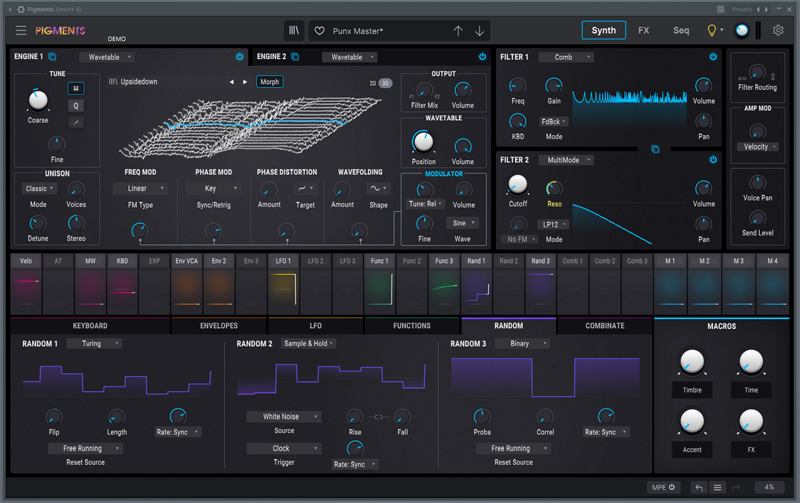Open the LP12 filter mode dropdown
This screenshot has width=800, height=503.
click(x=554, y=224)
